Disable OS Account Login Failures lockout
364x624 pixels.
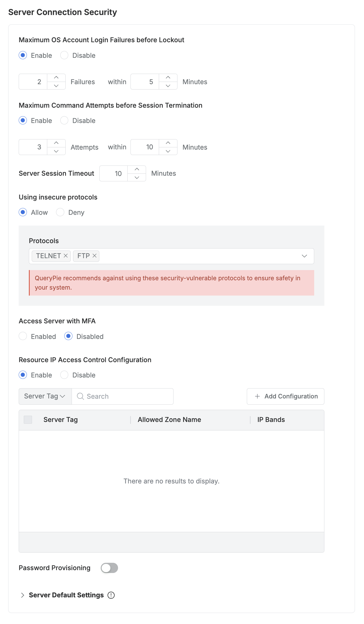click(64, 55)
